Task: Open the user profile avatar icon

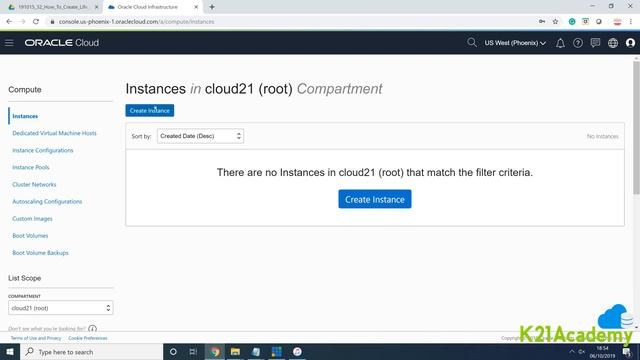Action: click(x=630, y=43)
